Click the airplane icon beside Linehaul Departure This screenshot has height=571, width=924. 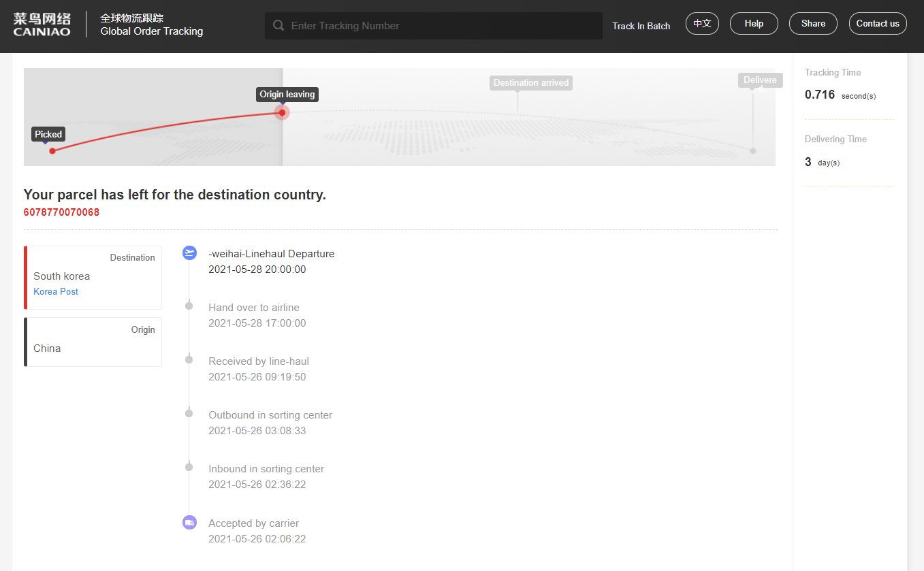pyautogui.click(x=189, y=253)
